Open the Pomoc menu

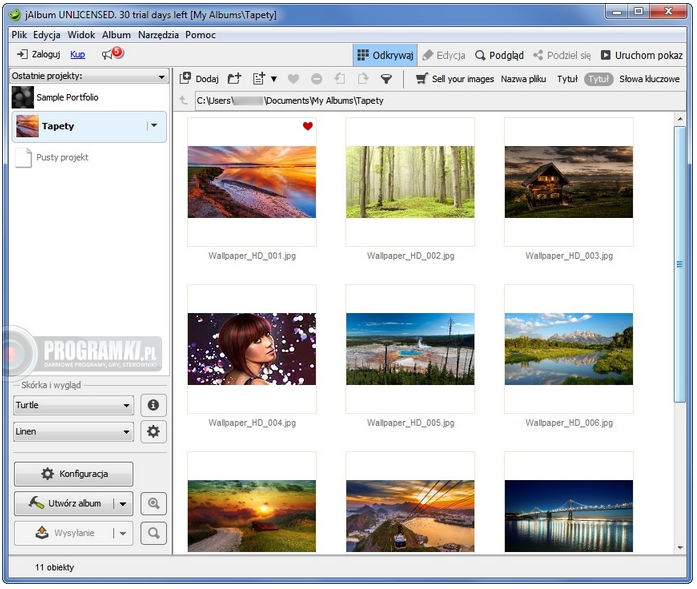(200, 35)
